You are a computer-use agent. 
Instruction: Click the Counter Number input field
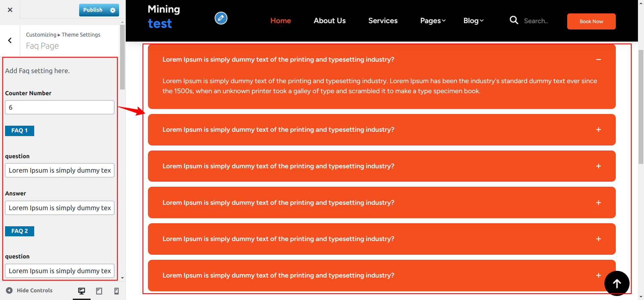coord(60,108)
